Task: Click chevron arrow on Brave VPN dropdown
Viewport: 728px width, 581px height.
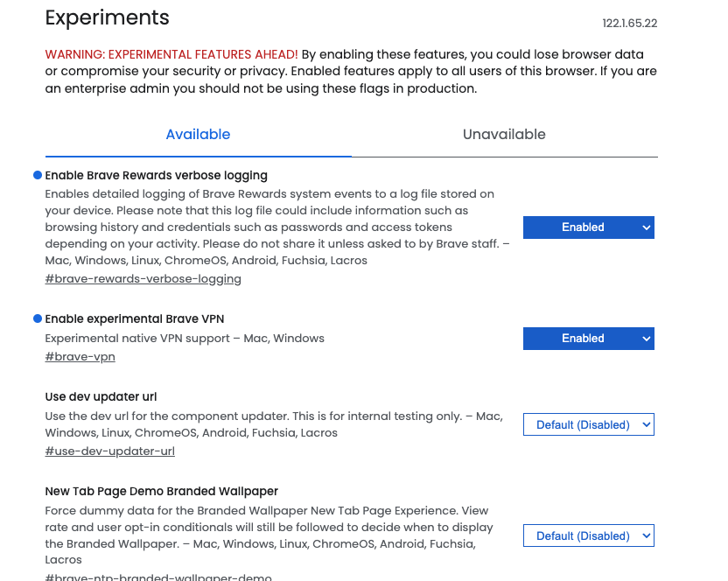Action: pyautogui.click(x=646, y=339)
